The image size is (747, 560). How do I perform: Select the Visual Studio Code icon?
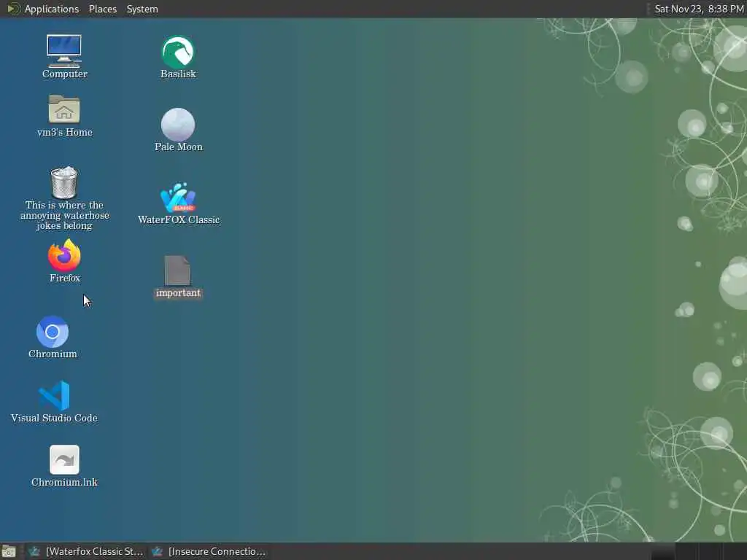54,396
